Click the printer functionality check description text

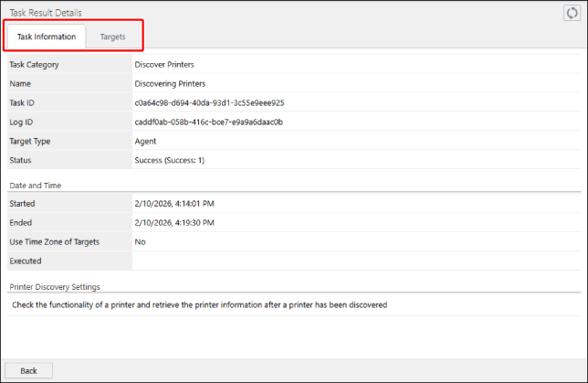pos(200,304)
